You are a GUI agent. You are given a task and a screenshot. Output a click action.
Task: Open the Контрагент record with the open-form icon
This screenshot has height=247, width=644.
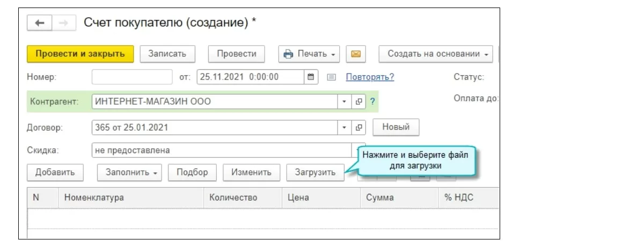click(359, 101)
